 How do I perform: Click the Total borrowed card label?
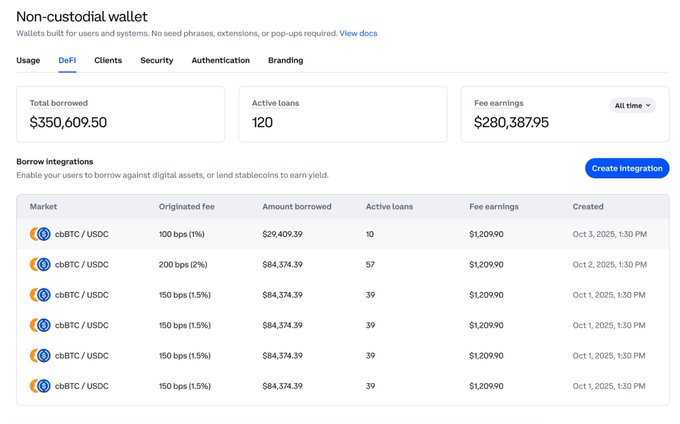point(59,103)
